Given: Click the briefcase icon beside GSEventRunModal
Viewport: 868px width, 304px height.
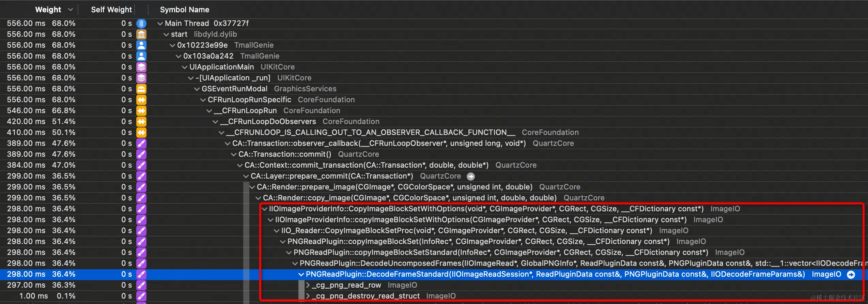Looking at the screenshot, I should (141, 89).
